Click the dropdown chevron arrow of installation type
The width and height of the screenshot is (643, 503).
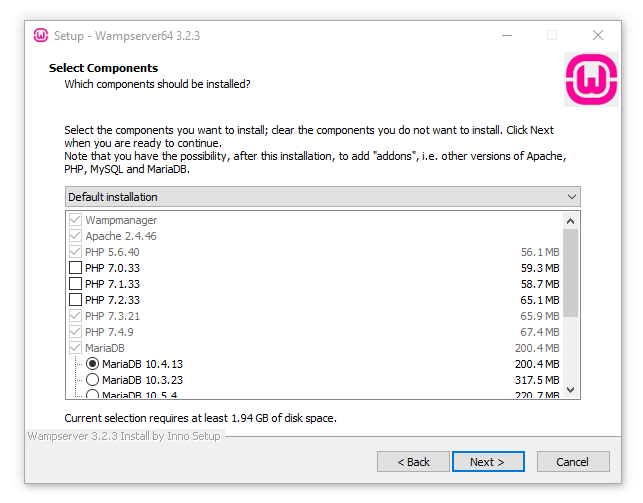pos(572,197)
